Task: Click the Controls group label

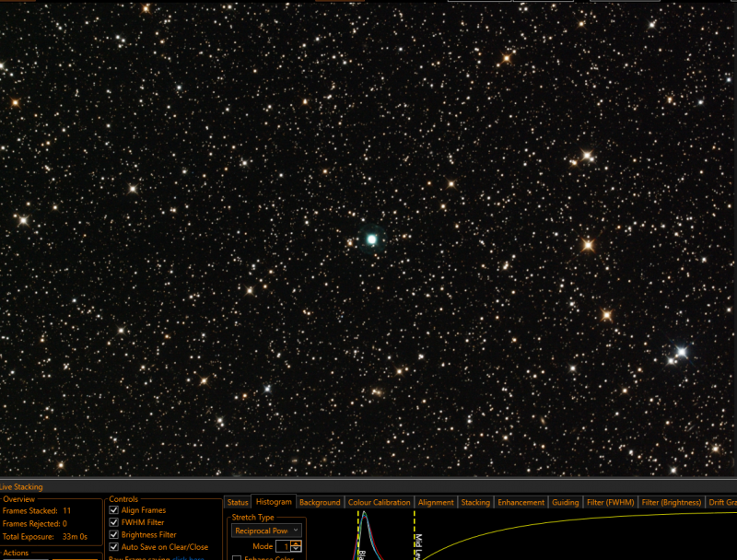Action: (123, 499)
